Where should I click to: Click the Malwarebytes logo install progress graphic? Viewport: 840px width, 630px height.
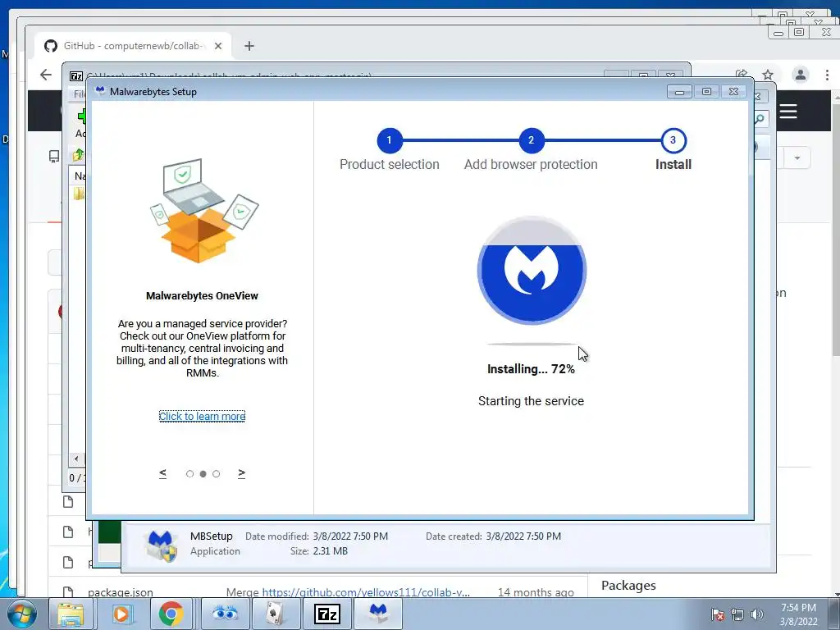pos(532,270)
